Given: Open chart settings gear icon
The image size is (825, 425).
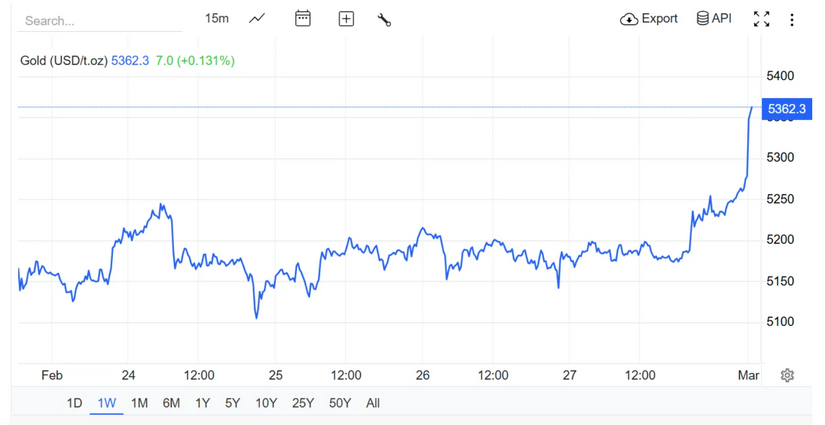Looking at the screenshot, I should [787, 375].
